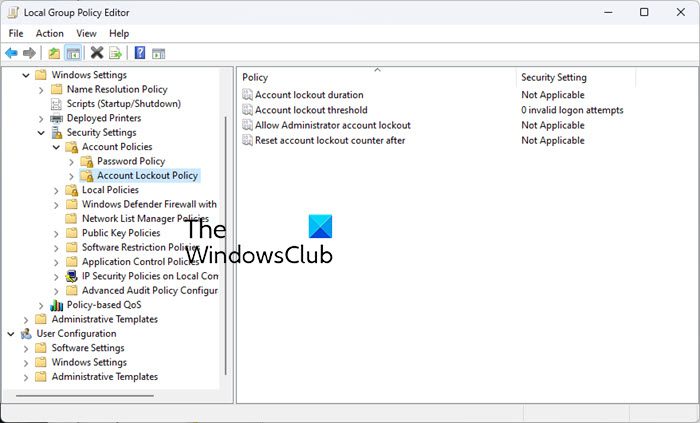Image resolution: width=700 pixels, height=423 pixels.
Task: Click the Security Settings tree icon
Action: coord(57,133)
